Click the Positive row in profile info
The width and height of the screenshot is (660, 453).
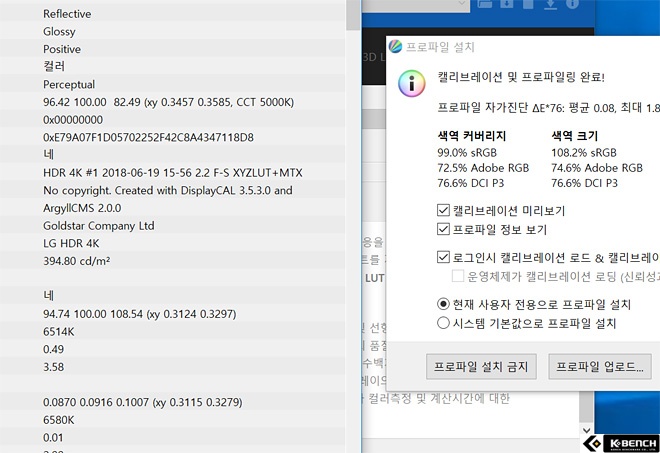(x=173, y=49)
